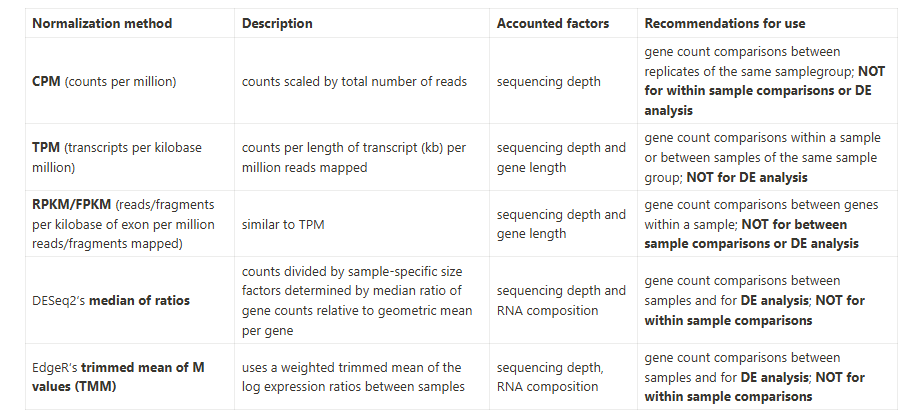Select the TPM (transcripts per kilobase million) cell
This screenshot has height=417, width=915.
click(x=117, y=157)
